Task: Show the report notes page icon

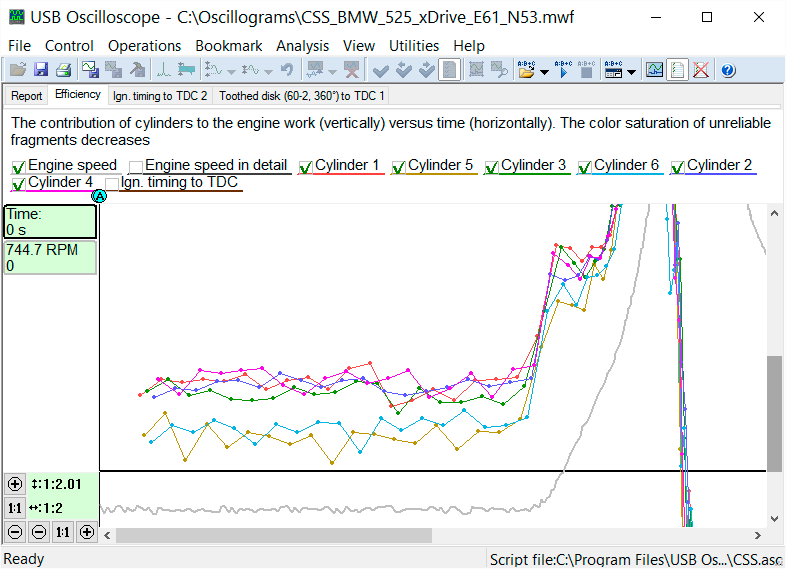Action: tap(677, 70)
